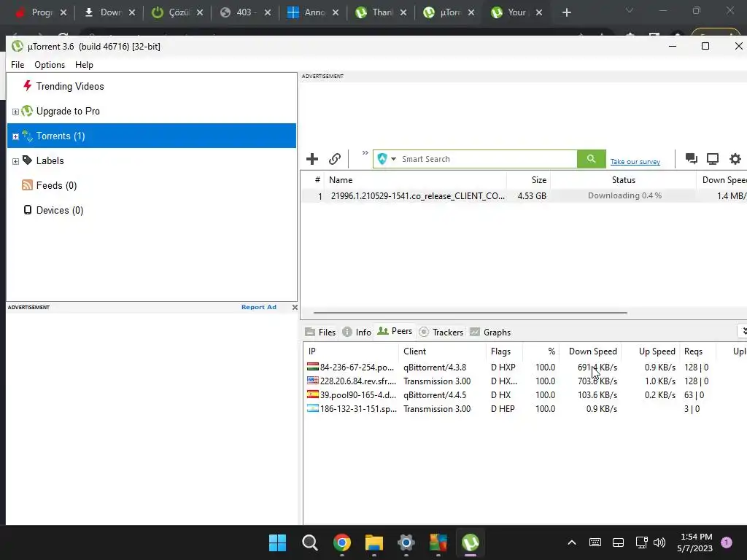This screenshot has height=560, width=747.
Task: Click the Take our survey link
Action: (x=635, y=161)
